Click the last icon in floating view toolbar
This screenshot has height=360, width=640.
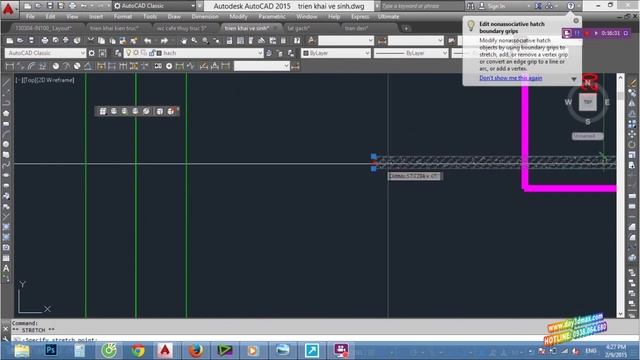point(171,111)
